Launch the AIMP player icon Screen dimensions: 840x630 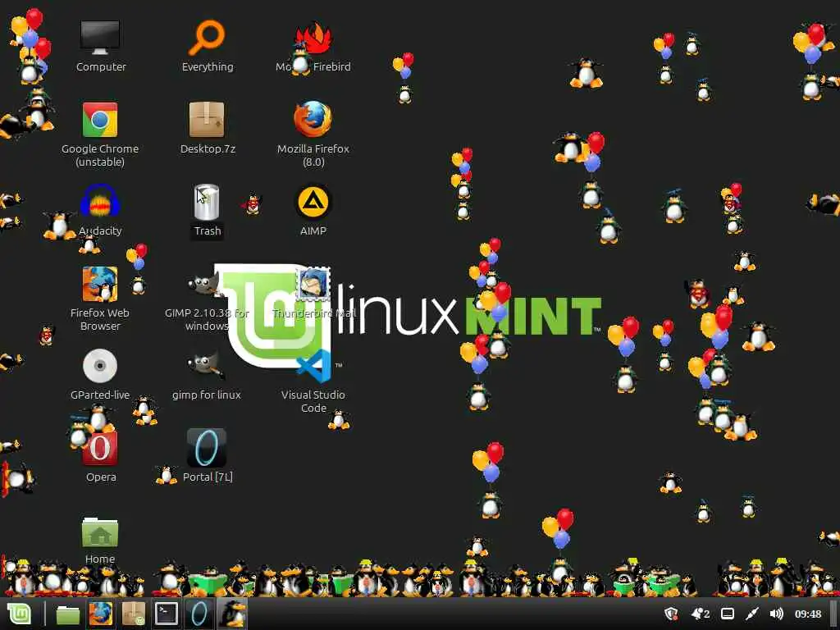[313, 203]
